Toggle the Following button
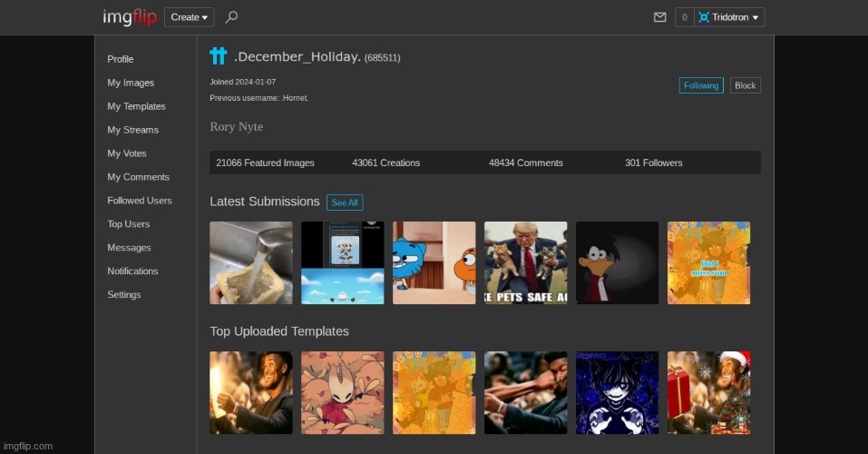The width and height of the screenshot is (868, 454). point(701,85)
